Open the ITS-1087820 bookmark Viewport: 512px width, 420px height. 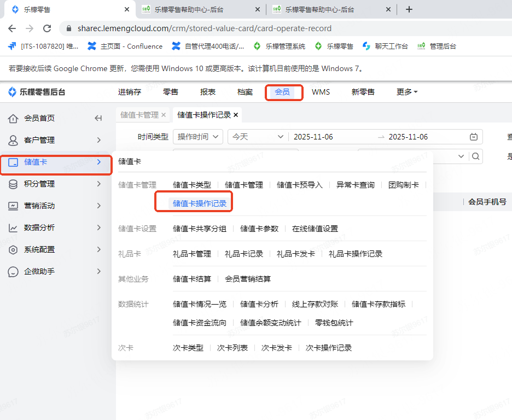click(43, 46)
